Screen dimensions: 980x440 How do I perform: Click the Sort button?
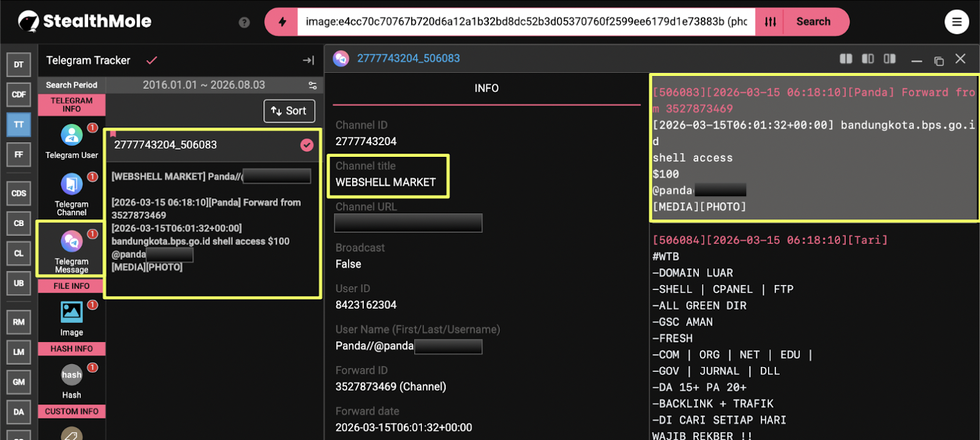(289, 111)
